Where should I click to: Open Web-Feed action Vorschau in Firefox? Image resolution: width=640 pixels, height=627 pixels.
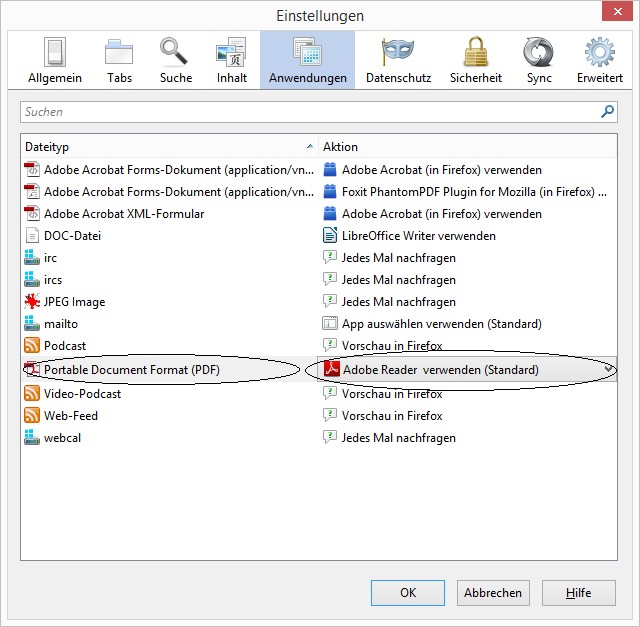pyautogui.click(x=468, y=416)
